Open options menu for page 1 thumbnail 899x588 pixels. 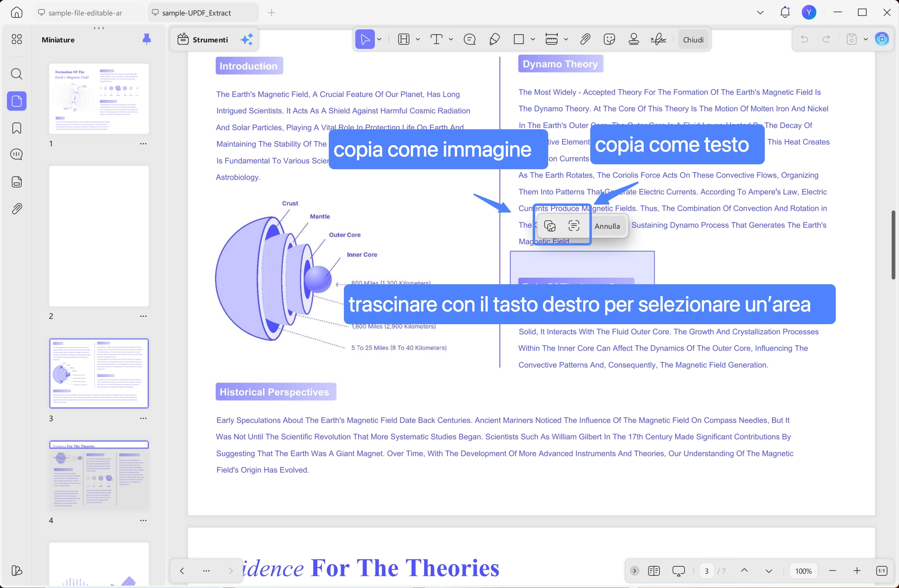[143, 144]
